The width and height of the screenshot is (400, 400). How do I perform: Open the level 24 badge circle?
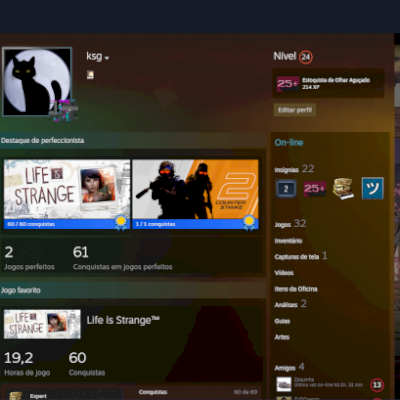point(306,57)
